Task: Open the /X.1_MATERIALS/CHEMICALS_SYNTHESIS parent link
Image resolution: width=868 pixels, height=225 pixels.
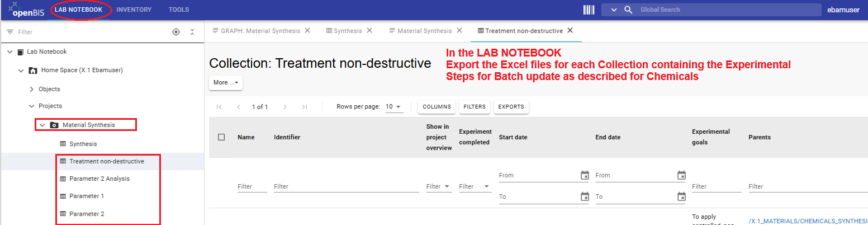Action: (808, 221)
